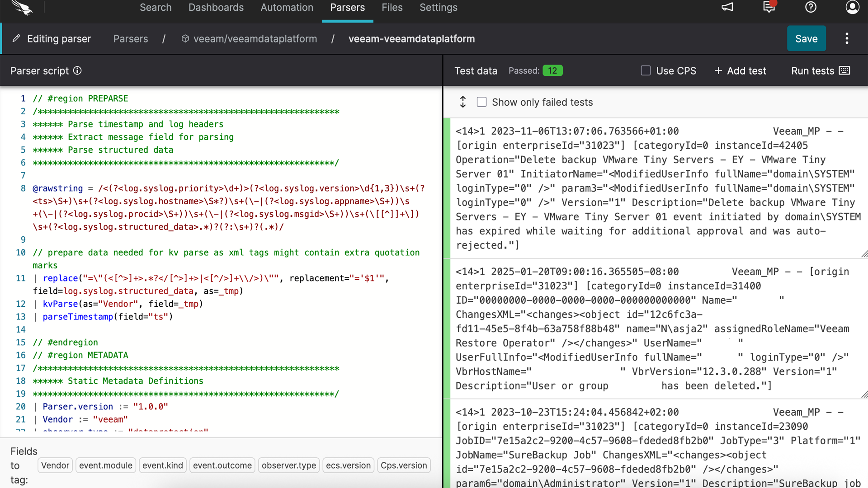Viewport: 868px width, 488px height.
Task: Enable the Use CPS checkbox
Action: point(646,70)
